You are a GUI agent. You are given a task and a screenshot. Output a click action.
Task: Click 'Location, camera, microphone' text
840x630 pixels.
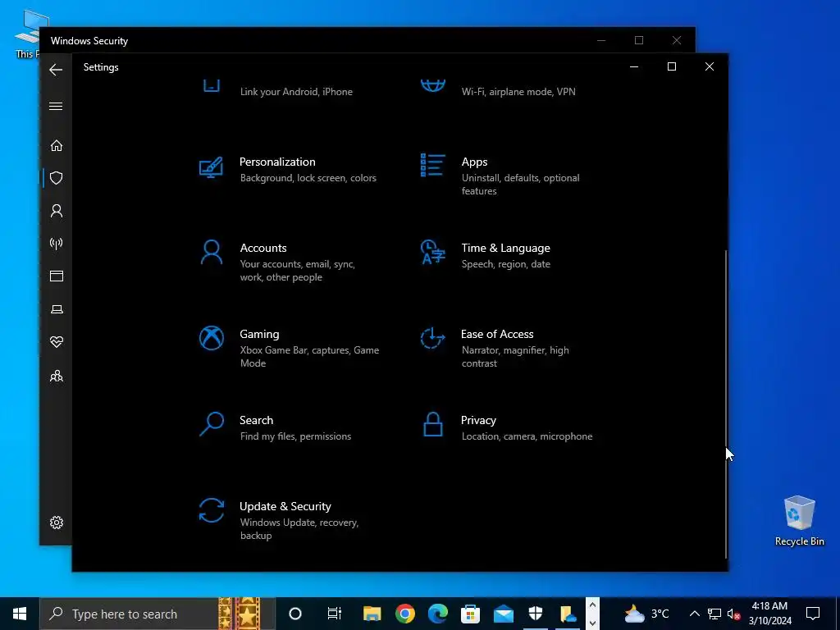tap(527, 436)
